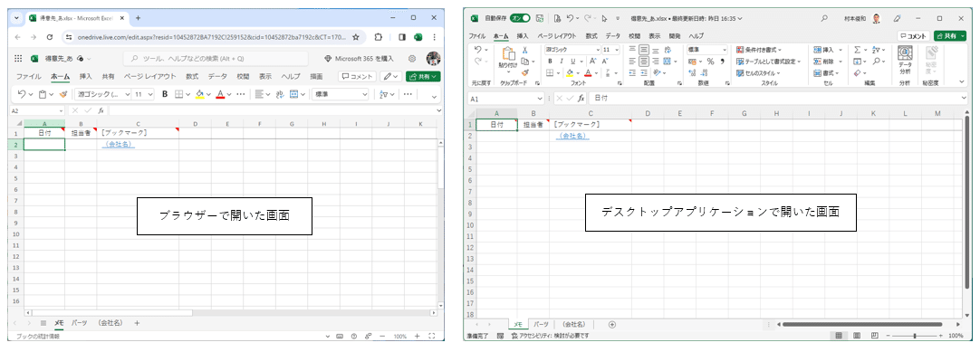Click the search box in browser Excel
This screenshot has width=980, height=352.
(216, 59)
